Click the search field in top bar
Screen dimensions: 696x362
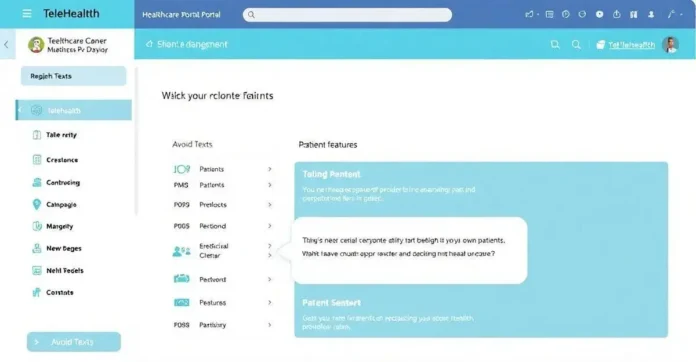coord(347,15)
